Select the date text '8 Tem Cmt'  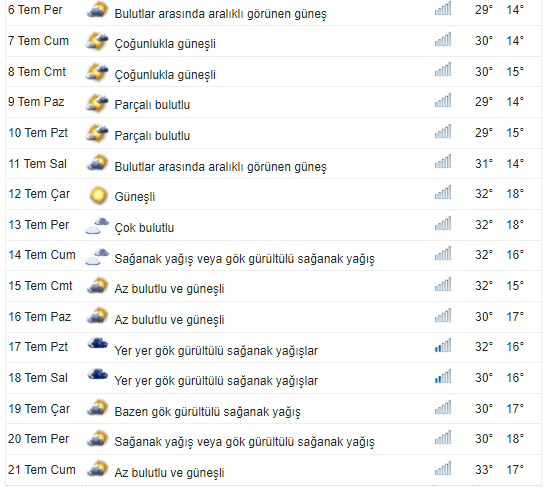(37, 72)
